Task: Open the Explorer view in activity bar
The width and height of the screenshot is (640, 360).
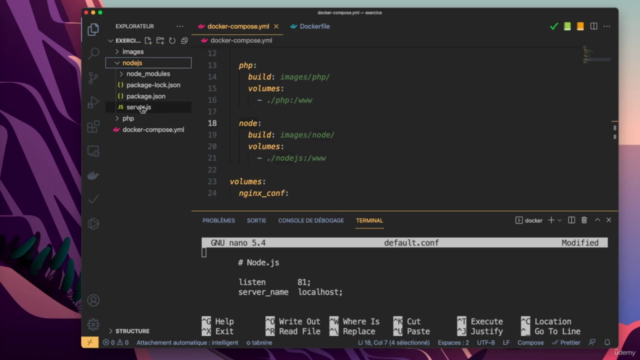Action: click(x=93, y=29)
